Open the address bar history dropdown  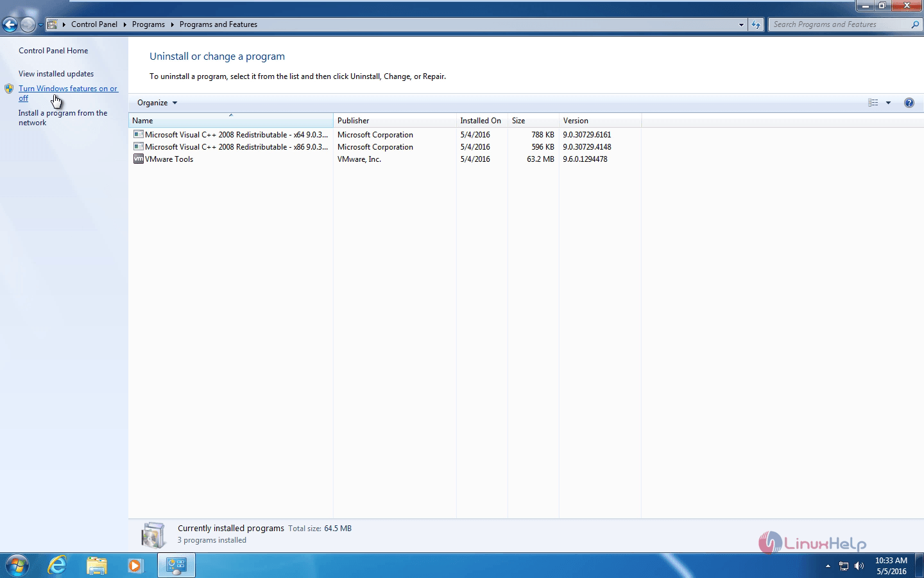click(741, 24)
